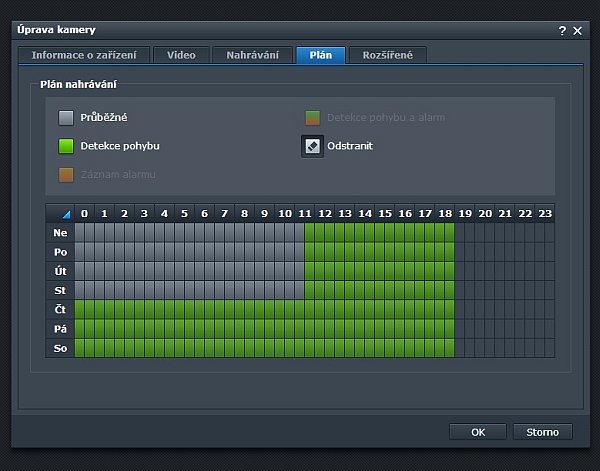The image size is (600, 471).
Task: Select hour 17 column header
Action: click(x=425, y=213)
